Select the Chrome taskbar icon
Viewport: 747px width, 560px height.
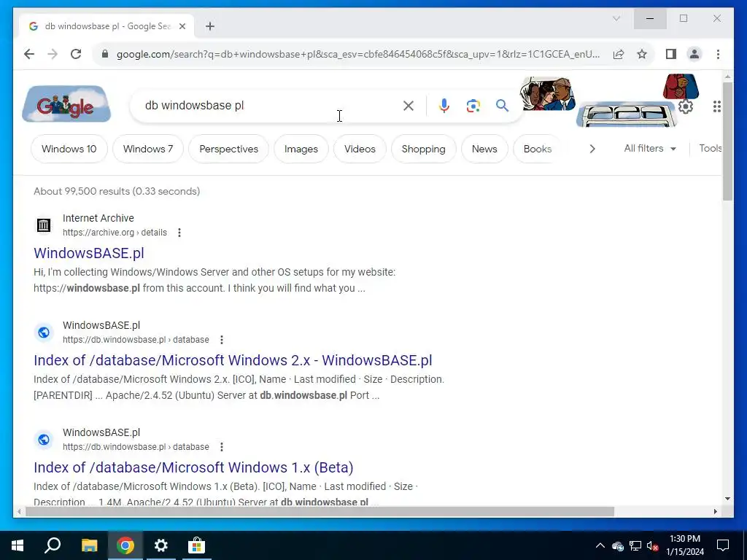click(125, 545)
